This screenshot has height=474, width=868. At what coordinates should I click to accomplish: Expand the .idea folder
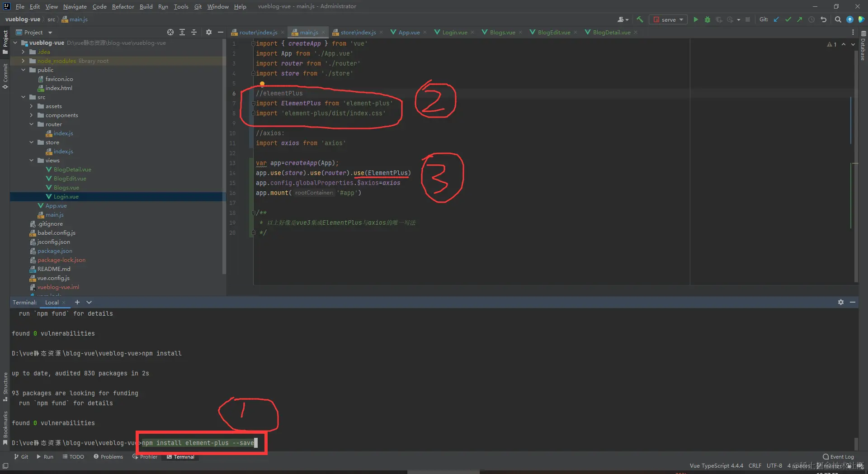(x=23, y=52)
